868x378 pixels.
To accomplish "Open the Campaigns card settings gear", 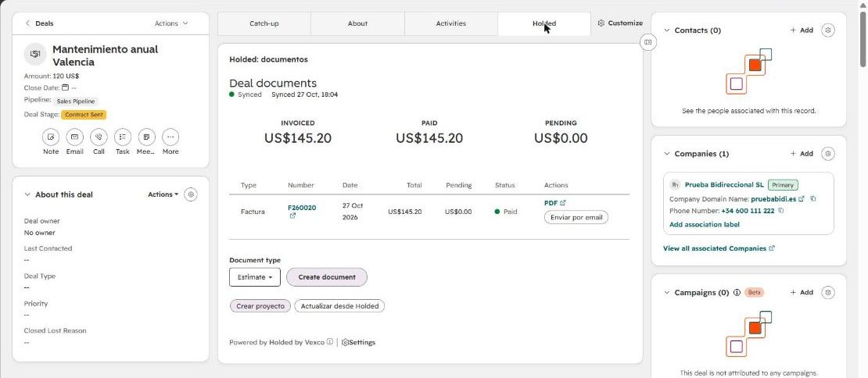I will 827,292.
